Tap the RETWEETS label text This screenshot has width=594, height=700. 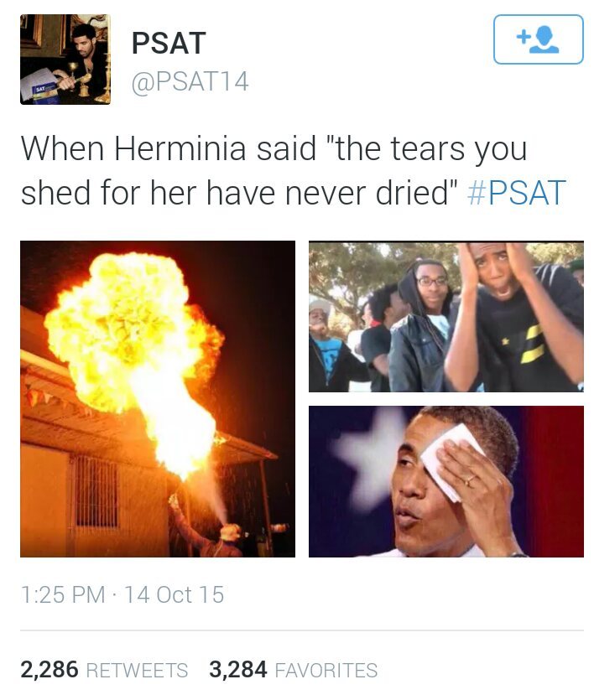[137, 671]
